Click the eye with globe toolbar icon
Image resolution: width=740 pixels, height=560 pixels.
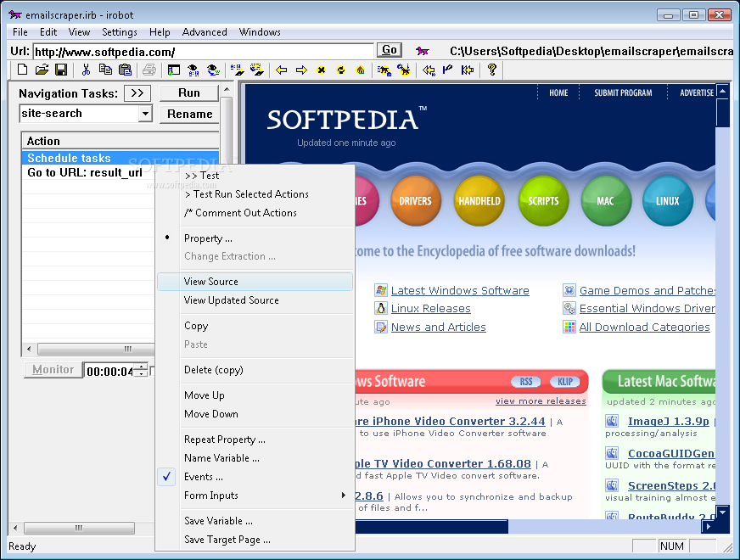213,70
